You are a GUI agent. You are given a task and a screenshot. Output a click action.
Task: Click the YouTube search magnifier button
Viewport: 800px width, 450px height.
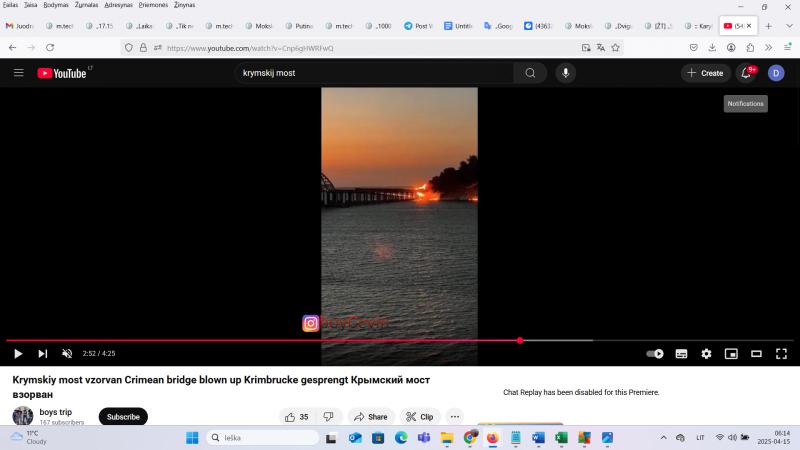[x=530, y=73]
